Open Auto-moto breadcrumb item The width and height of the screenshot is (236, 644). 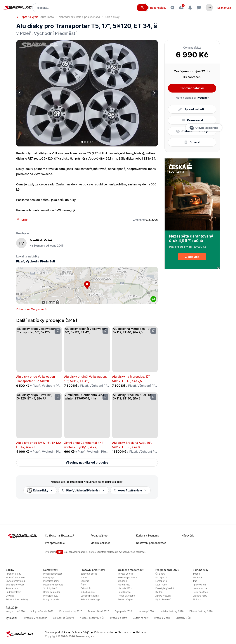[x=47, y=17]
